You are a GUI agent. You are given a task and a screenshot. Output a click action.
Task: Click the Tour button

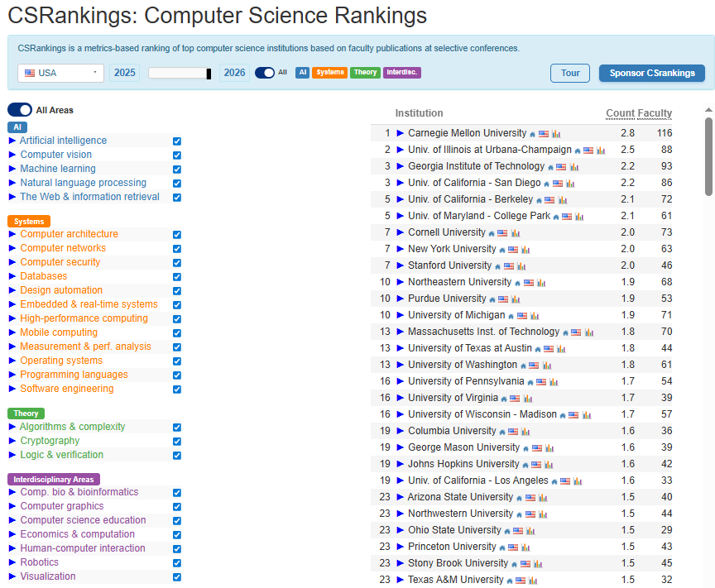[570, 73]
